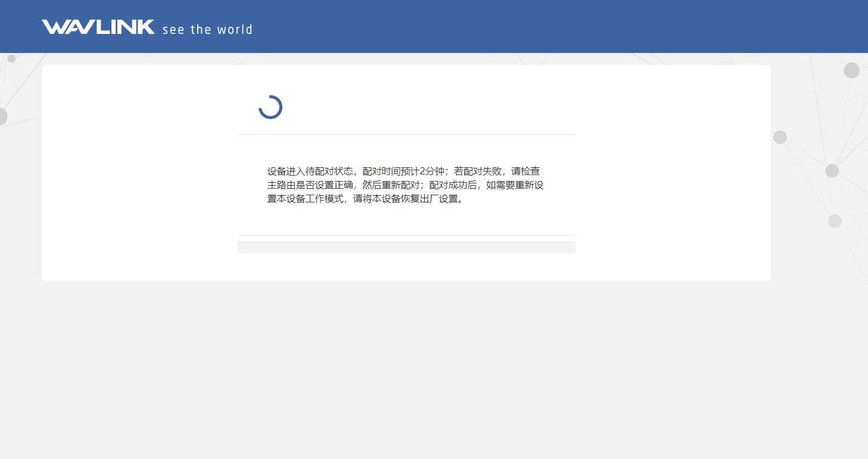Image resolution: width=868 pixels, height=459 pixels.
Task: Click the gray dot decoration on right edge
Action: coord(780,136)
